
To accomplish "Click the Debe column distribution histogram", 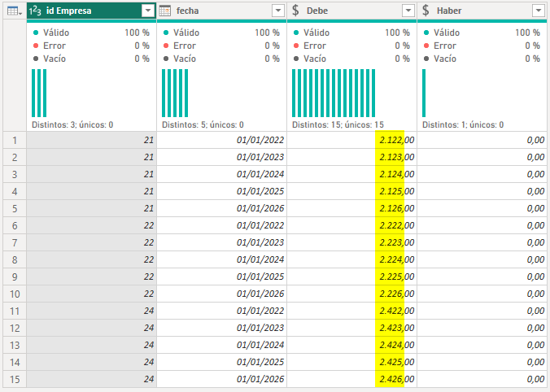I will click(x=334, y=93).
